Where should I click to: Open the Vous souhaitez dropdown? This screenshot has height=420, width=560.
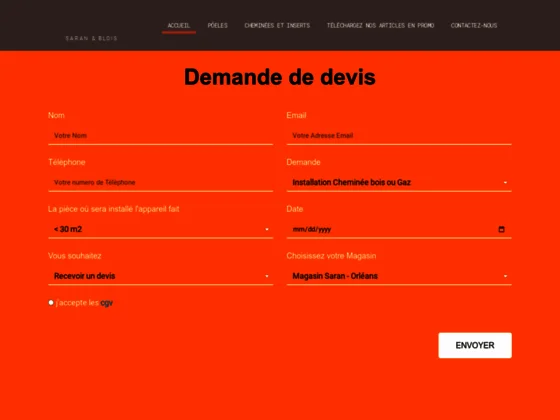(160, 276)
